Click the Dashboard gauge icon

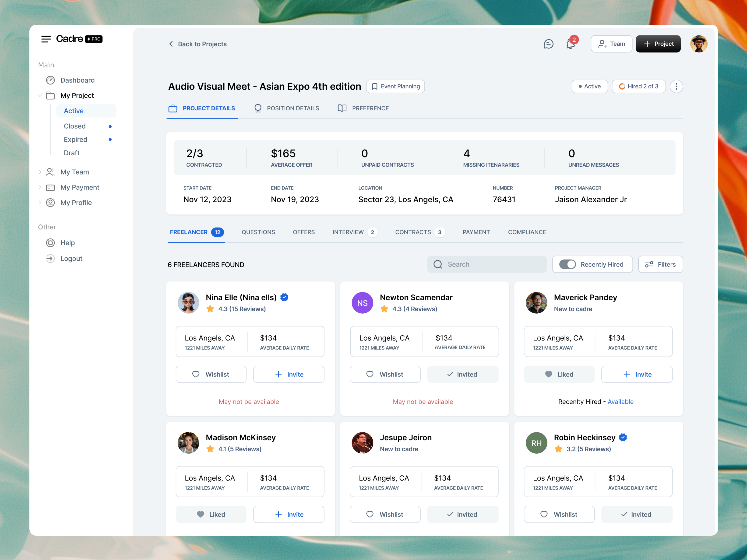pyautogui.click(x=50, y=80)
